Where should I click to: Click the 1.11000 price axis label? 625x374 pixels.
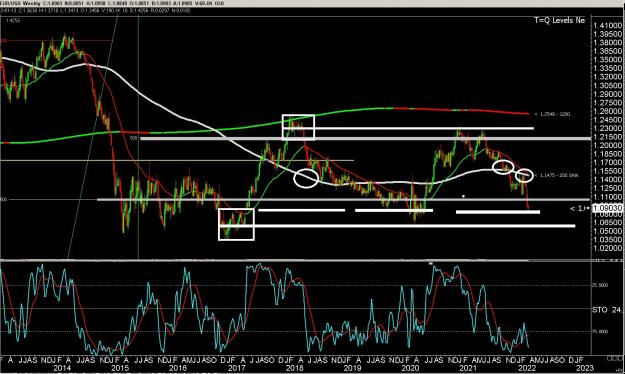608,197
